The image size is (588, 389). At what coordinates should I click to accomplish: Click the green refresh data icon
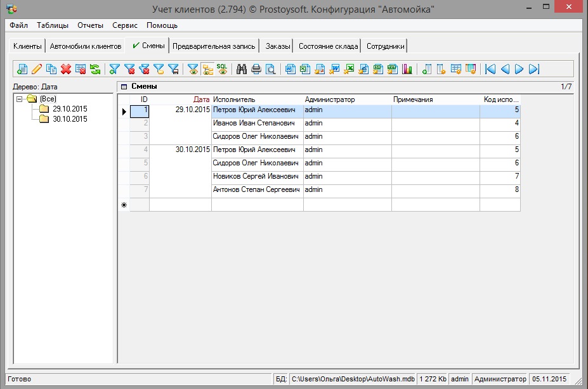point(95,69)
